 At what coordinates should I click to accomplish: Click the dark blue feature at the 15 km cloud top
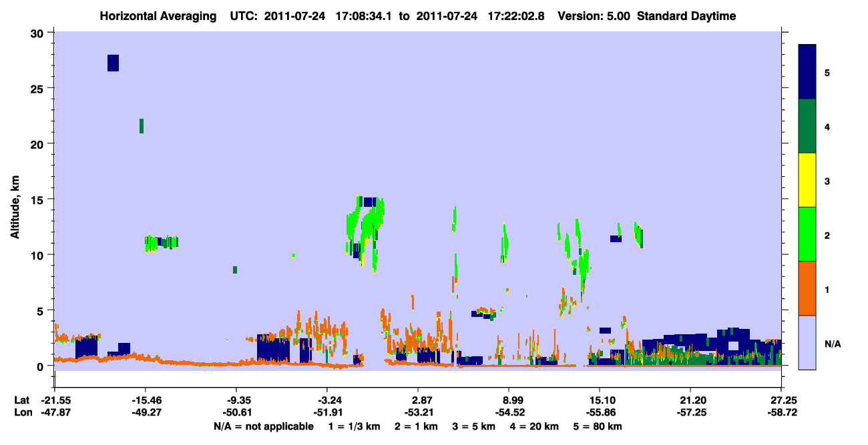pos(370,202)
